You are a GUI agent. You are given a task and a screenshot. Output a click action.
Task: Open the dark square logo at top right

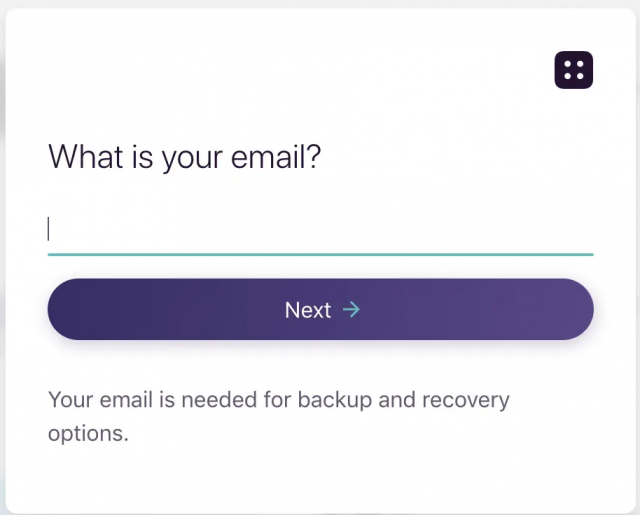573,70
